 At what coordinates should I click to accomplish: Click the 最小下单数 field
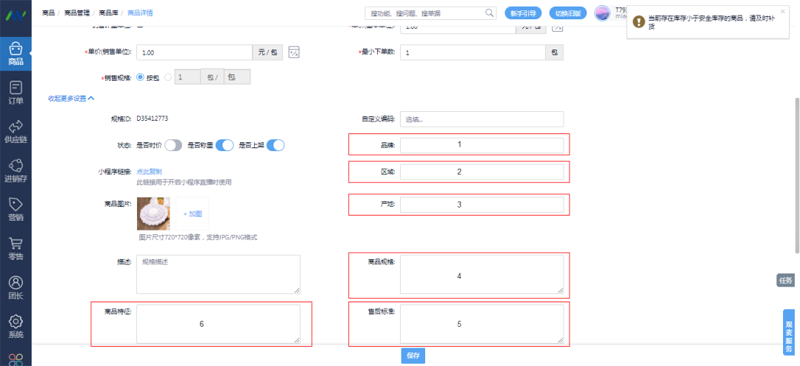coord(473,53)
